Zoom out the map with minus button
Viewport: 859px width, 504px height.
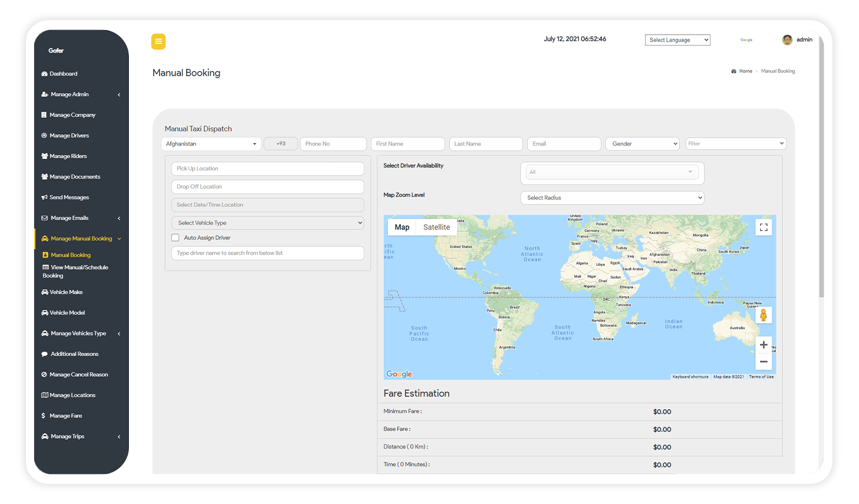coord(764,362)
